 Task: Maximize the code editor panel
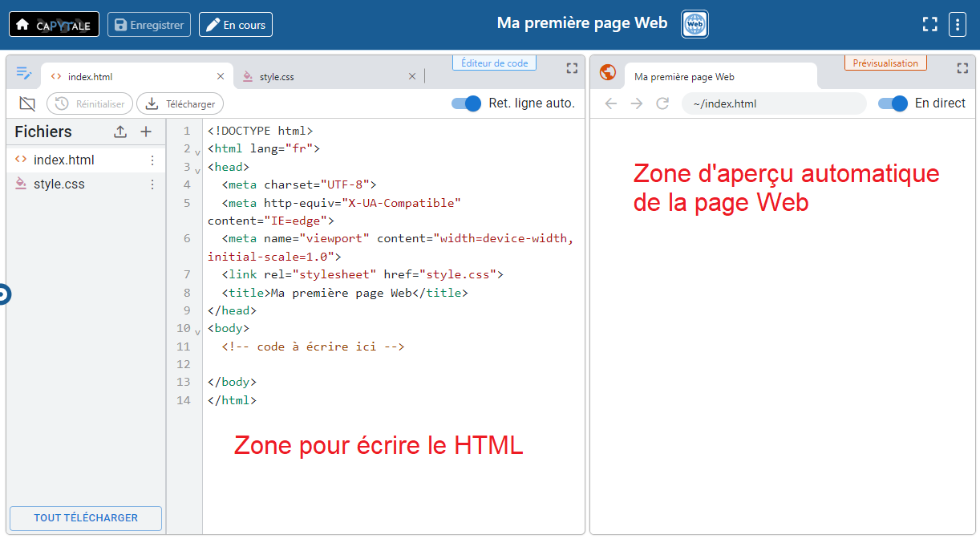572,68
